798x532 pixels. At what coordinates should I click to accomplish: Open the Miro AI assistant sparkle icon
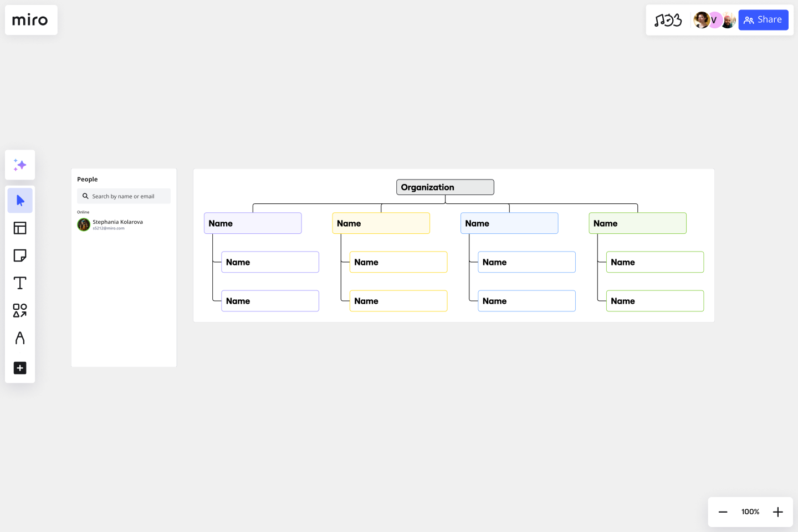(20, 165)
